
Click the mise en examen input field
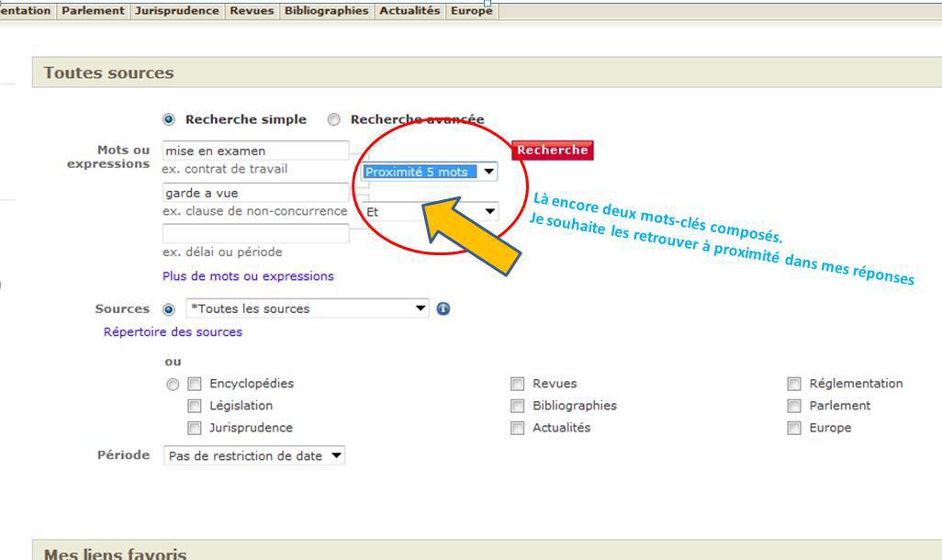(x=255, y=151)
